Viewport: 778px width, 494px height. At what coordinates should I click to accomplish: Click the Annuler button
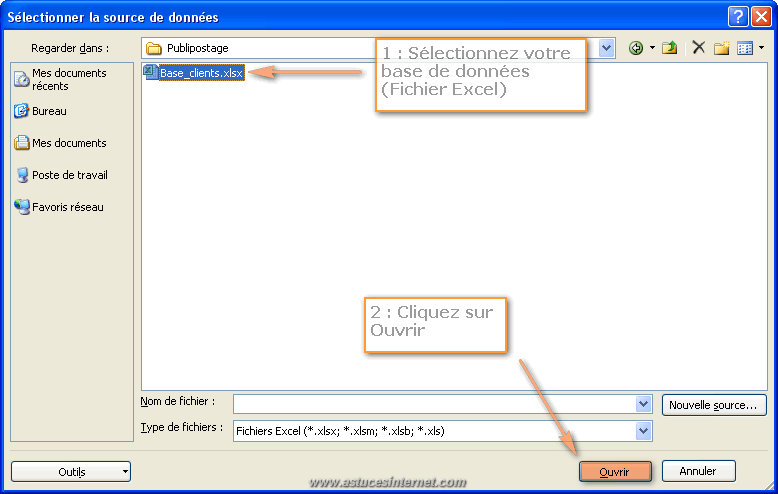coord(698,471)
